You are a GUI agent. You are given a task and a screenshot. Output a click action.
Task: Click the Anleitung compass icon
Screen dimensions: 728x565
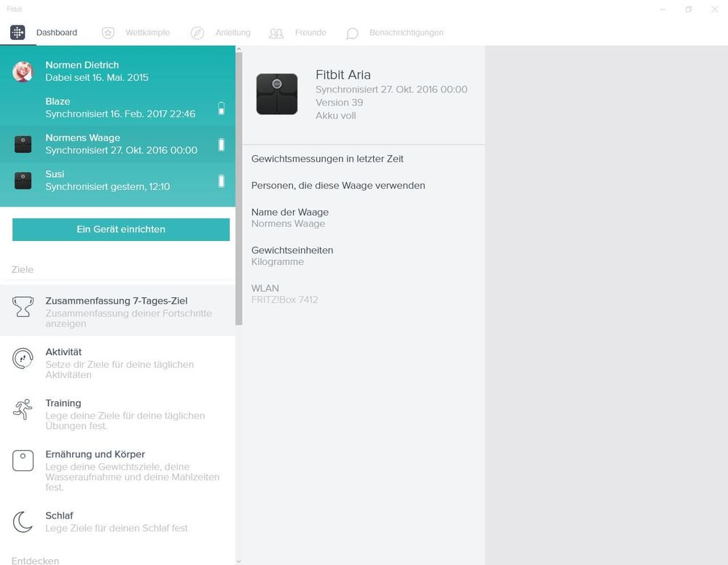(x=197, y=33)
